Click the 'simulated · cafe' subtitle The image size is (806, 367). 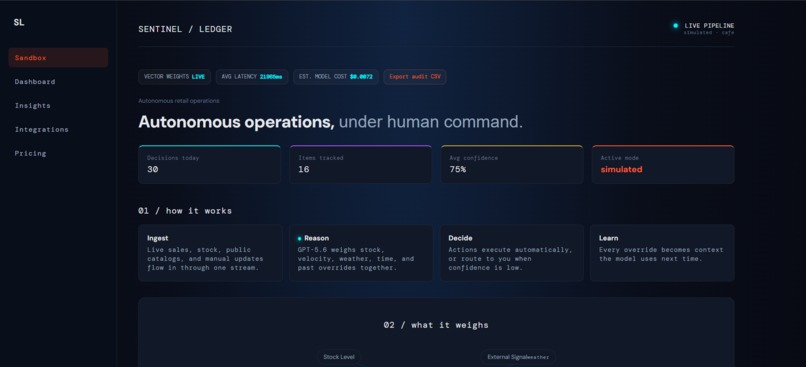point(709,33)
